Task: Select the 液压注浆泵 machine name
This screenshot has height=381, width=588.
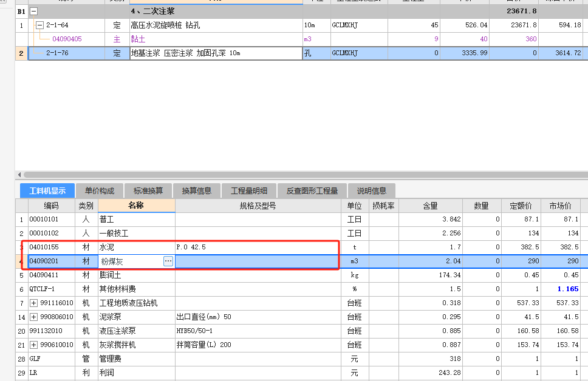Action: tap(137, 331)
